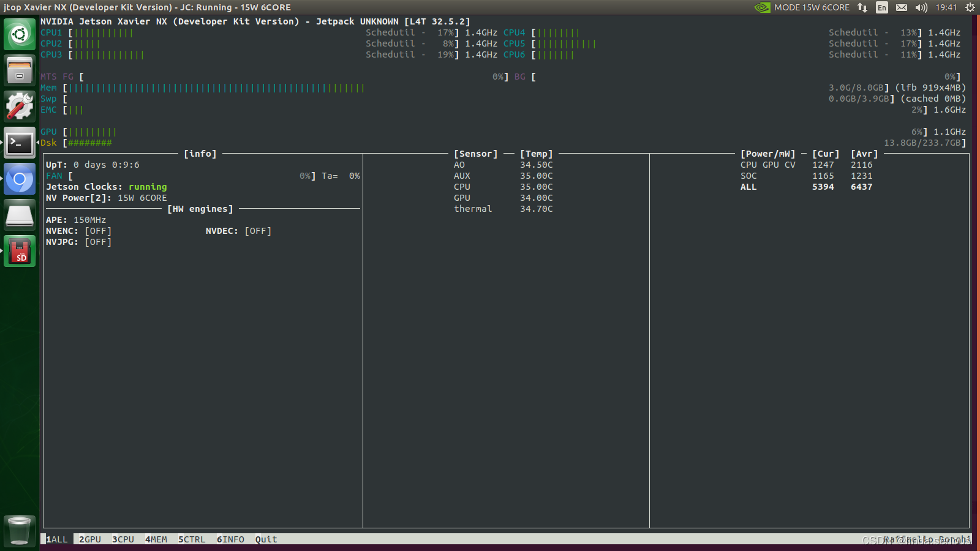Click the CPU3 'Schedutil - 19%' reading
The image size is (980, 551).
(x=410, y=54)
